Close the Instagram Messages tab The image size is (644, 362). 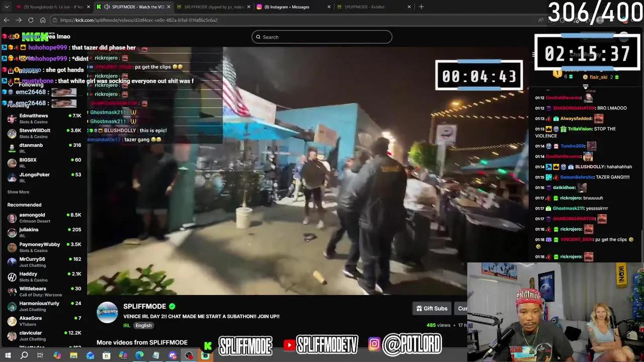click(329, 7)
